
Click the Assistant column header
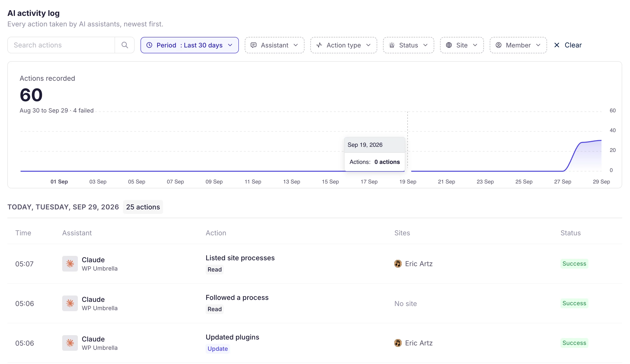(x=77, y=233)
